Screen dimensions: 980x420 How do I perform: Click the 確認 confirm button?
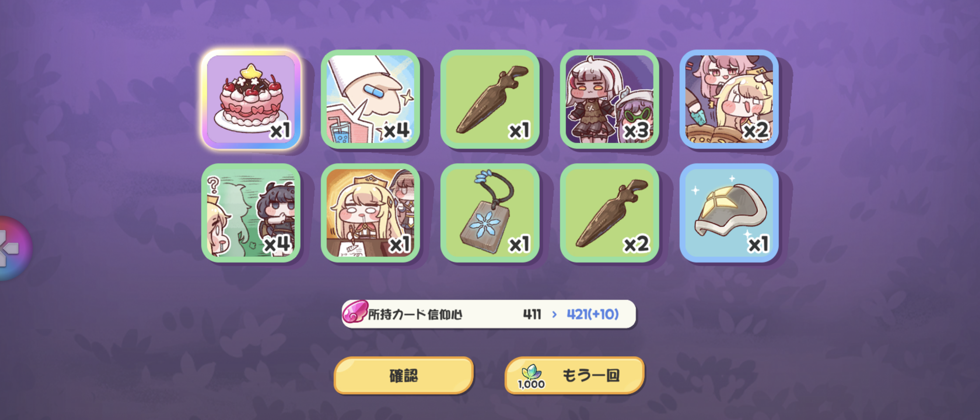(404, 376)
